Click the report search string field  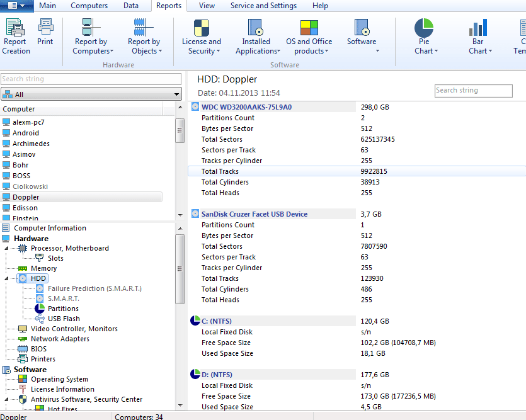coord(473,91)
